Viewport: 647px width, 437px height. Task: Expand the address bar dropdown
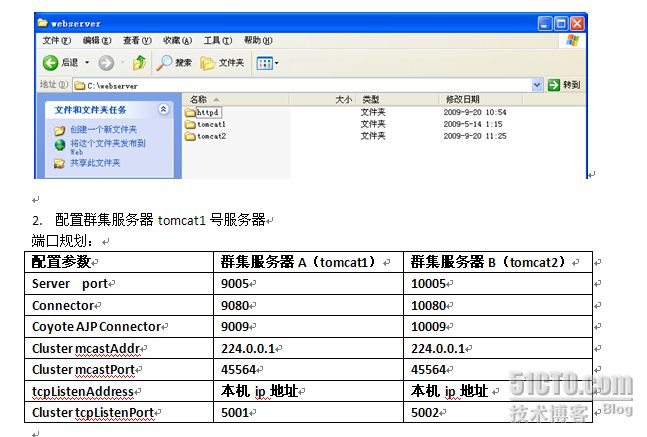click(536, 85)
